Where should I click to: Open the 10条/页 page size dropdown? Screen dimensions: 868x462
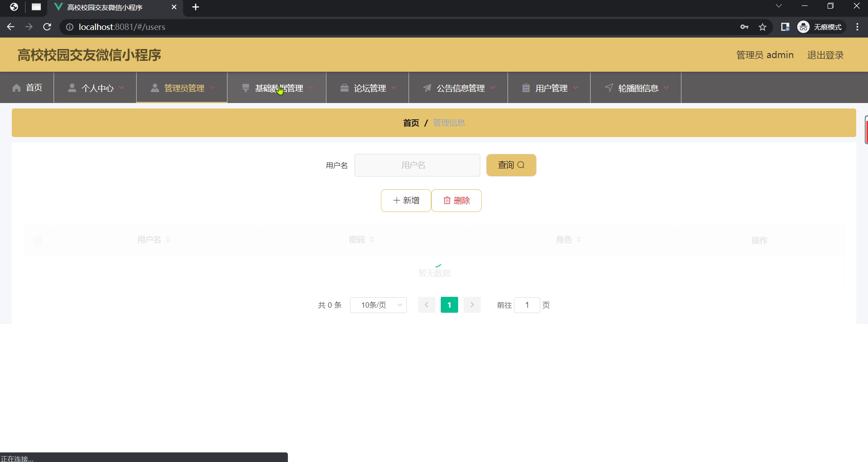(378, 305)
